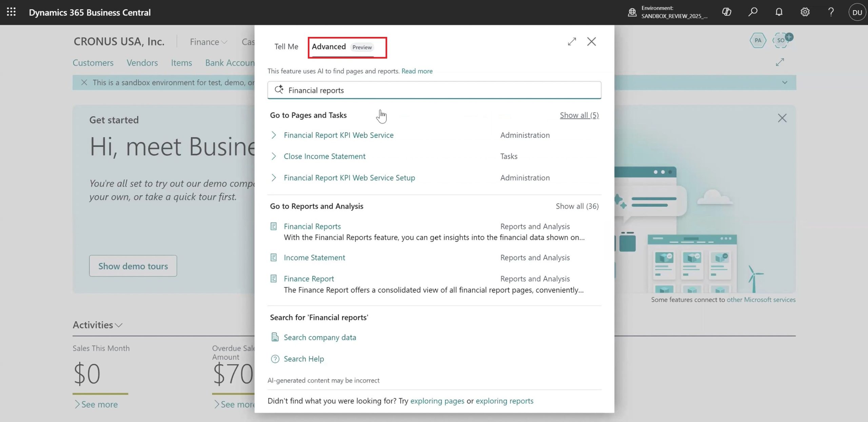Click the Help question mark icon
Viewport: 868px width, 422px height.
(831, 12)
